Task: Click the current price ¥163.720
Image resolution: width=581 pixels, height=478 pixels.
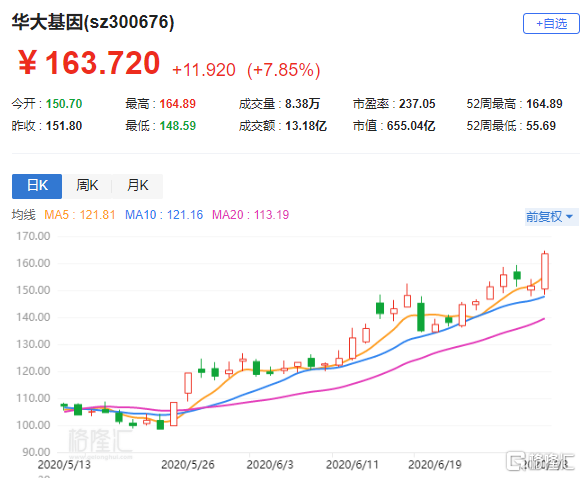Action: (89, 63)
